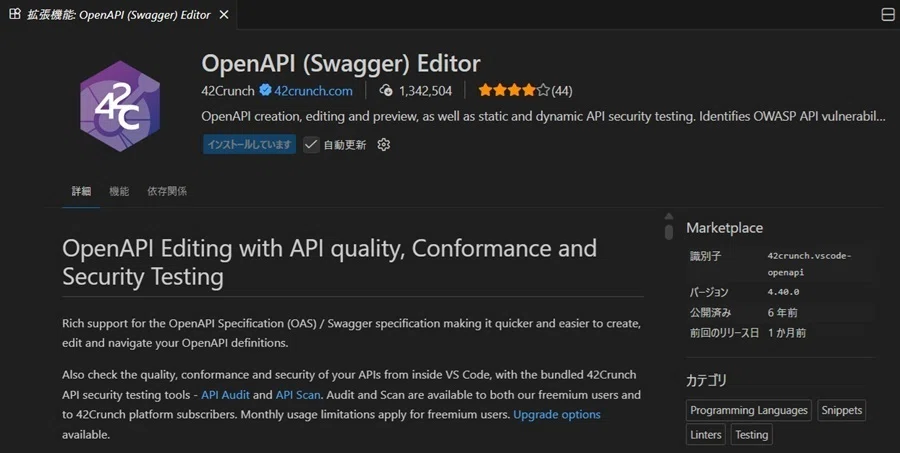Select the 詳細 tab
Screen dimensions: 900x453
[81, 191]
